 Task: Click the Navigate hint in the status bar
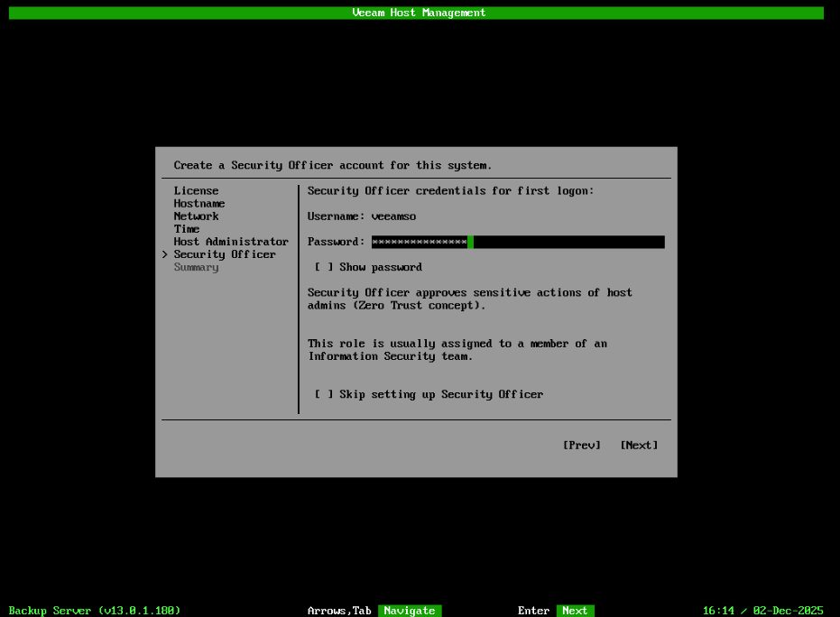(410, 610)
